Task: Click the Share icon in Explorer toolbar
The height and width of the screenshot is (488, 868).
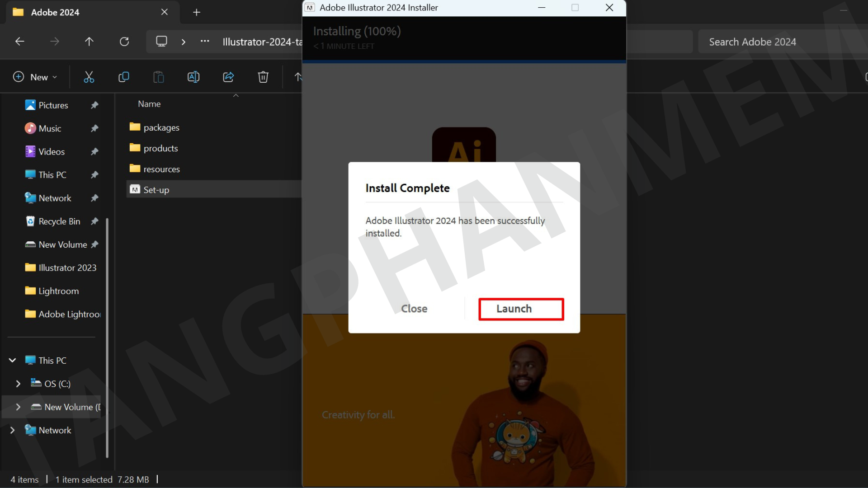Action: click(228, 77)
